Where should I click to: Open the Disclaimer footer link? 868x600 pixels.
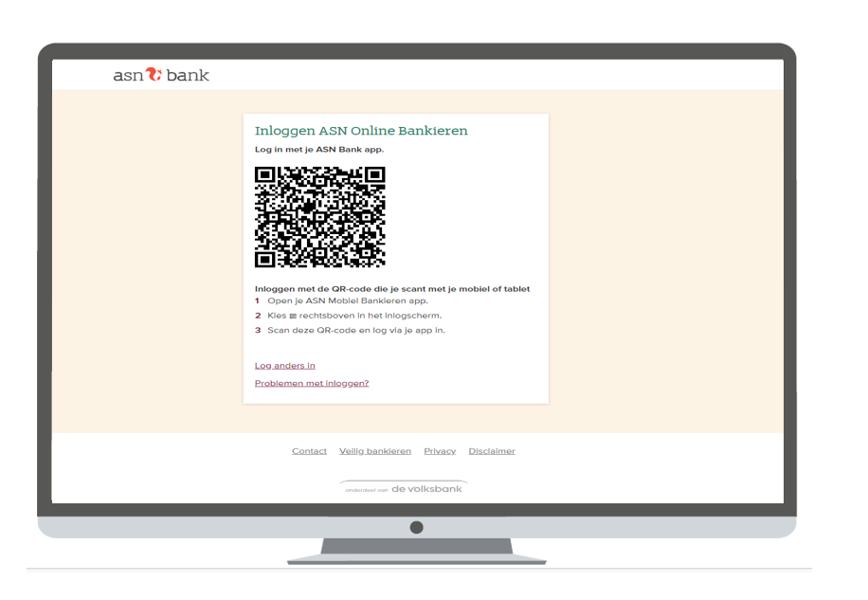(x=492, y=451)
